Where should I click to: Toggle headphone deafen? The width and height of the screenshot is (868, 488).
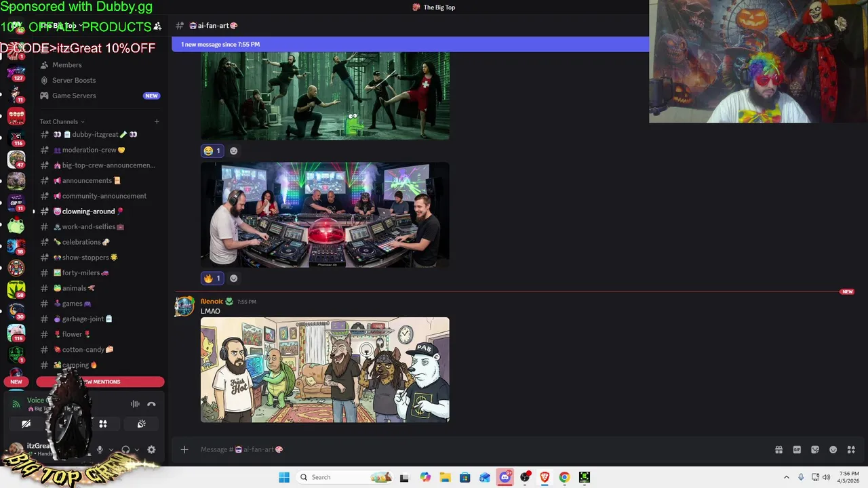[x=125, y=449]
